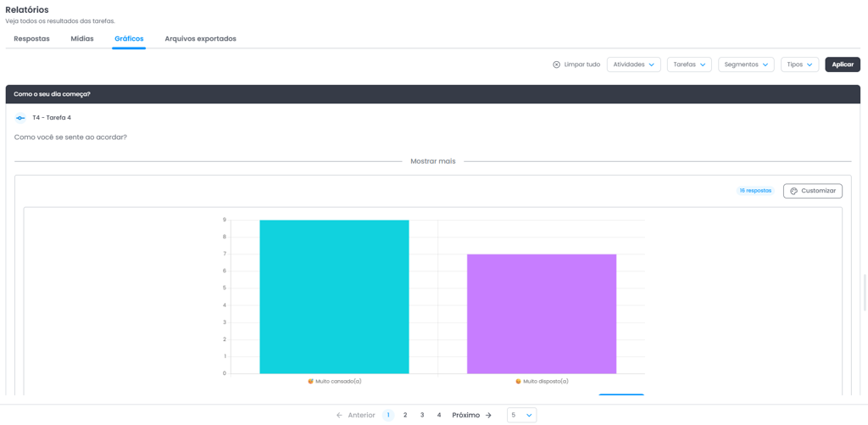This screenshot has height=425, width=868.
Task: Open the Arquivos exportados tab
Action: tap(200, 39)
